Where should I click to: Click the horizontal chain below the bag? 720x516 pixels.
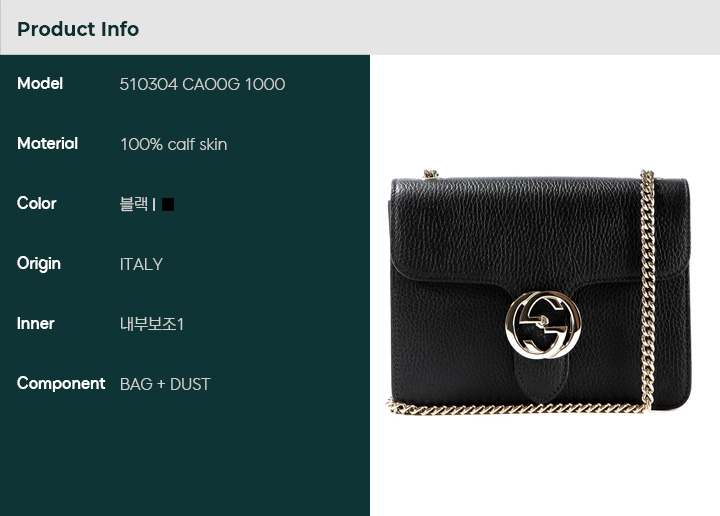pos(517,407)
